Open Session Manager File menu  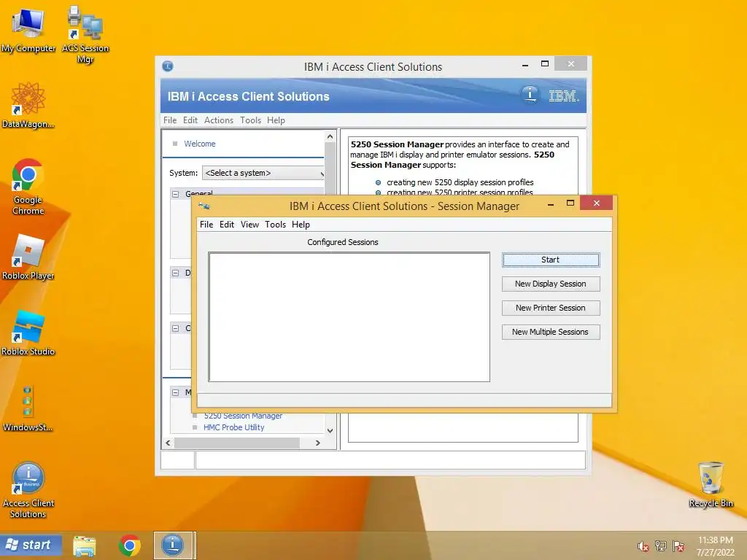(206, 225)
